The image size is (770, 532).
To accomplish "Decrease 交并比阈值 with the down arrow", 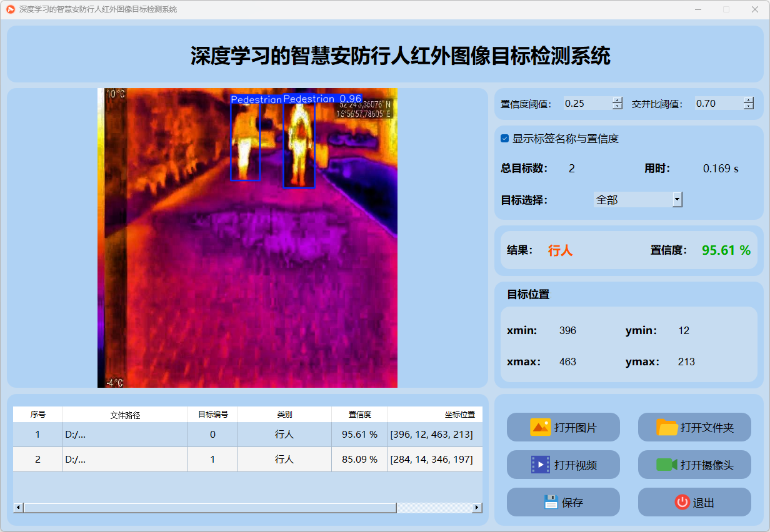I will pyautogui.click(x=749, y=107).
